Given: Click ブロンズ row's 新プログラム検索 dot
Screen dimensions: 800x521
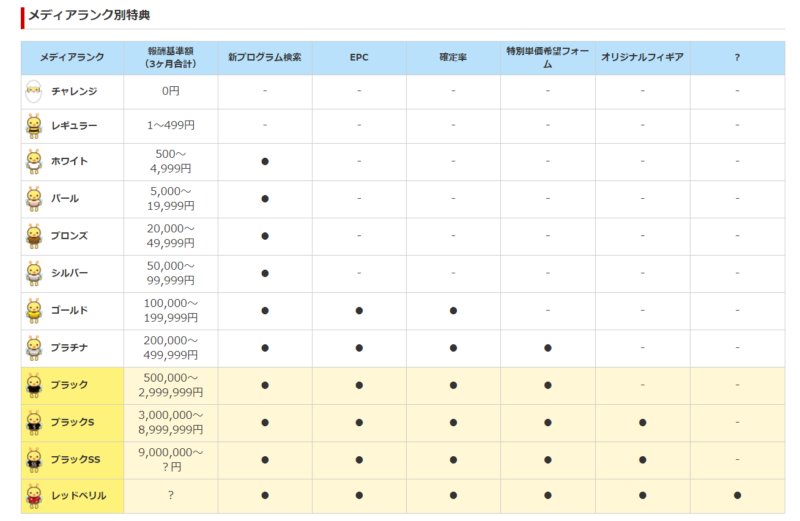Looking at the screenshot, I should tap(265, 236).
